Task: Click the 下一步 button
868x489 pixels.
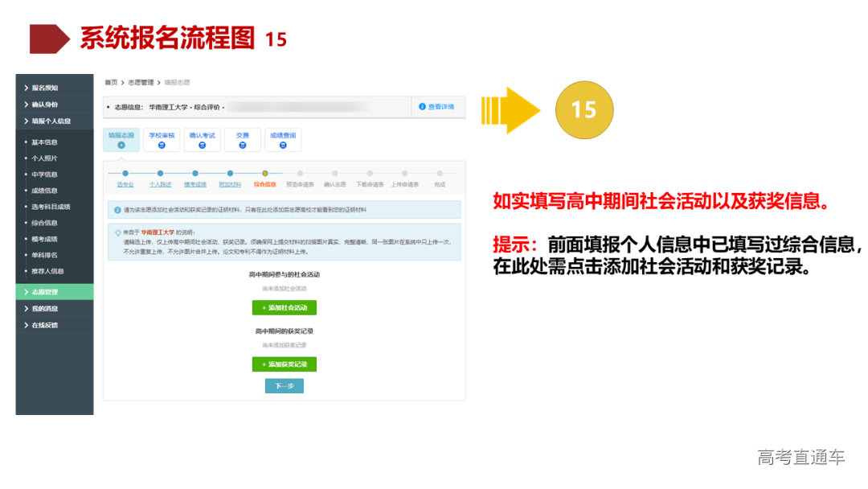Action: [x=285, y=385]
